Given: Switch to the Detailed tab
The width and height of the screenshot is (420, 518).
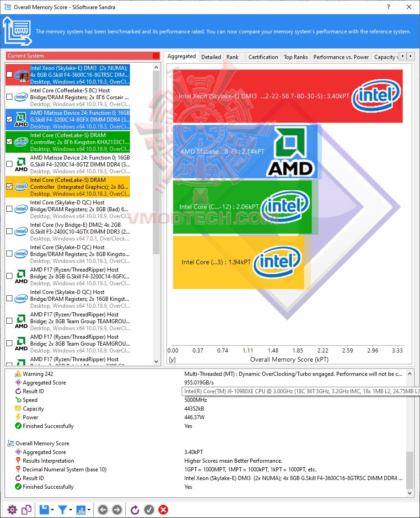Looking at the screenshot, I should click(x=211, y=57).
